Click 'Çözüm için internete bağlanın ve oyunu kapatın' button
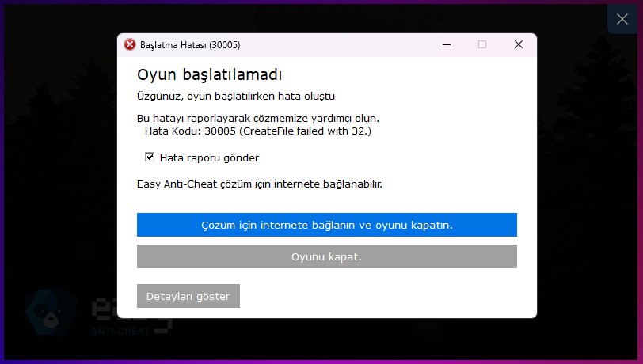This screenshot has height=364, width=643. point(327,225)
